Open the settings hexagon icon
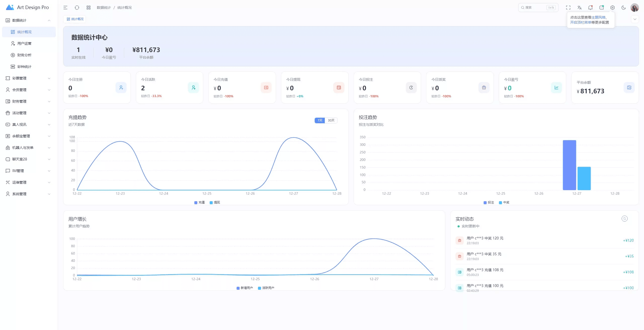 point(612,8)
